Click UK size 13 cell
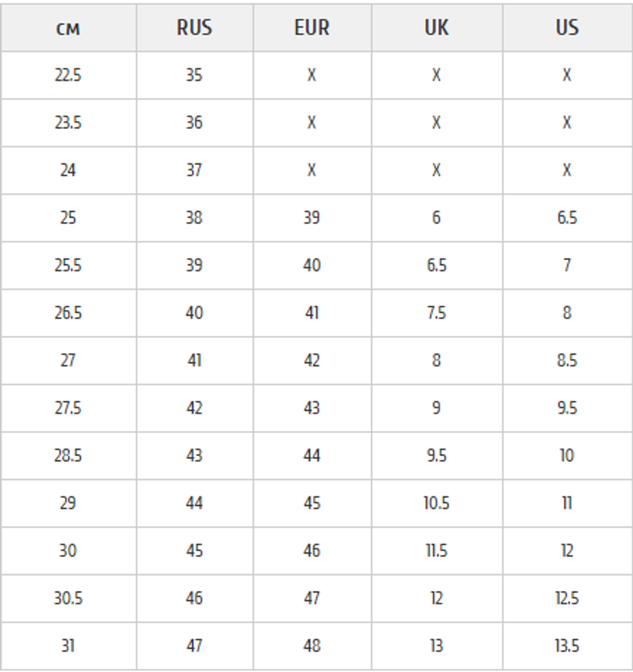Screen dimensions: 633x672 pos(436,645)
